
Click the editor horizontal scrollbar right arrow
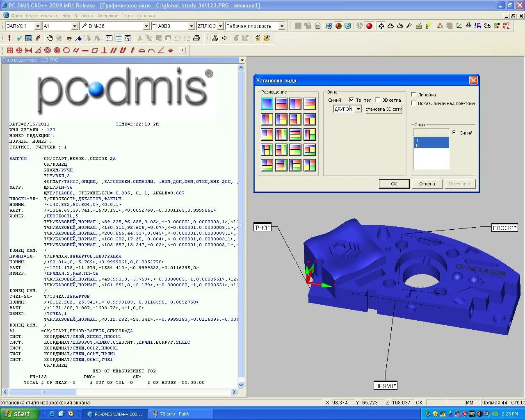click(x=234, y=392)
